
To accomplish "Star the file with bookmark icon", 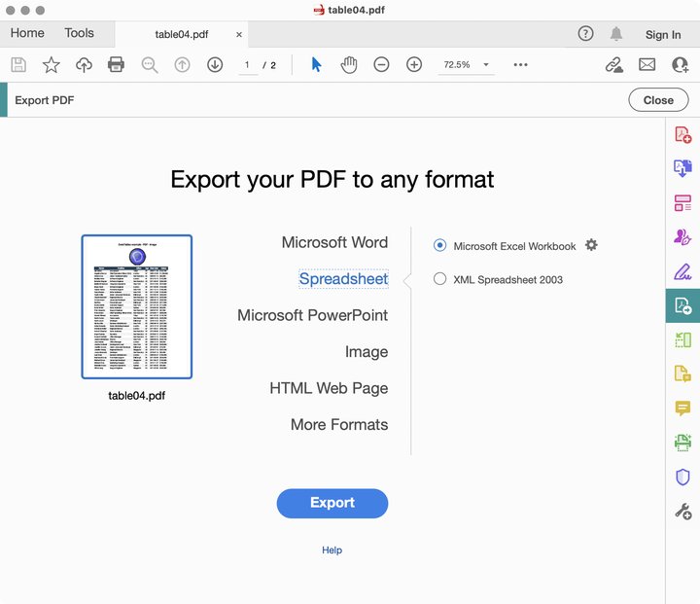I will (x=52, y=65).
